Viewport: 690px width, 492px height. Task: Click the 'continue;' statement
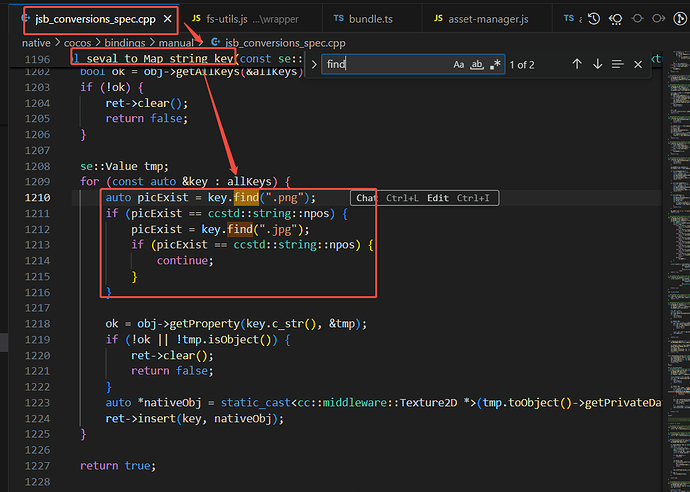[185, 261]
